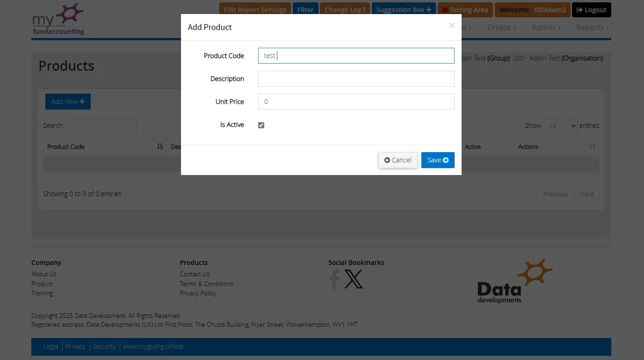The width and height of the screenshot is (644, 360).
Task: Open the Contact Us link
Action: (195, 274)
